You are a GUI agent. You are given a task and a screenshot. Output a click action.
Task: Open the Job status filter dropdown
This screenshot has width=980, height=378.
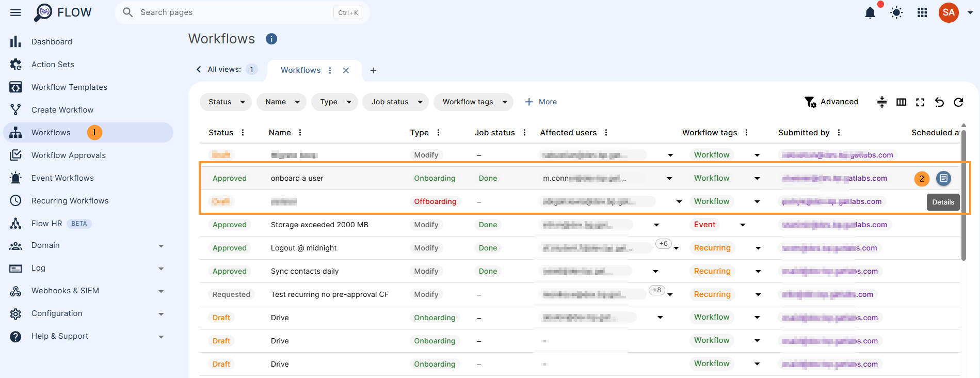pos(395,102)
